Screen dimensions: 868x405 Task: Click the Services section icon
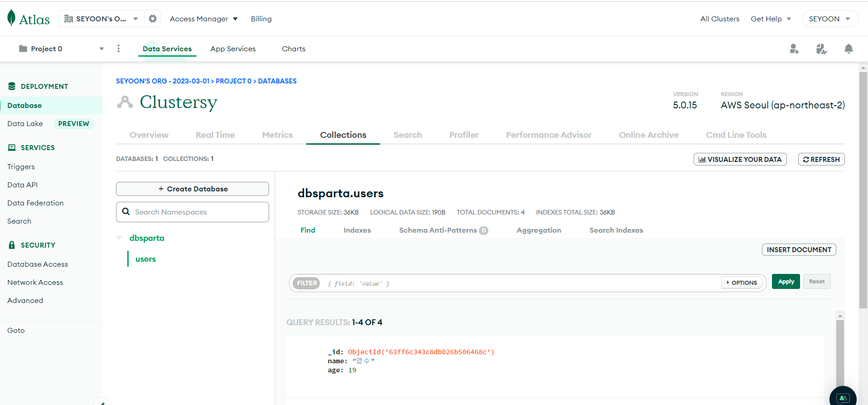pyautogui.click(x=12, y=147)
